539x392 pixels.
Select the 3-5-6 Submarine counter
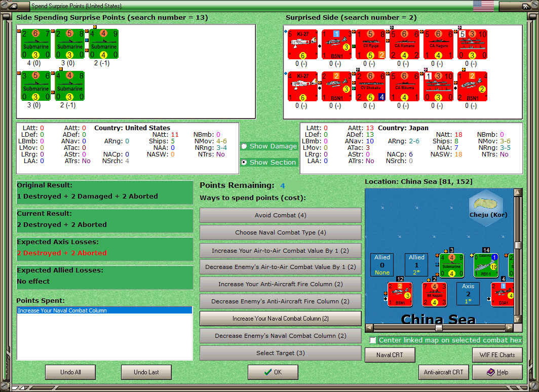[36, 86]
